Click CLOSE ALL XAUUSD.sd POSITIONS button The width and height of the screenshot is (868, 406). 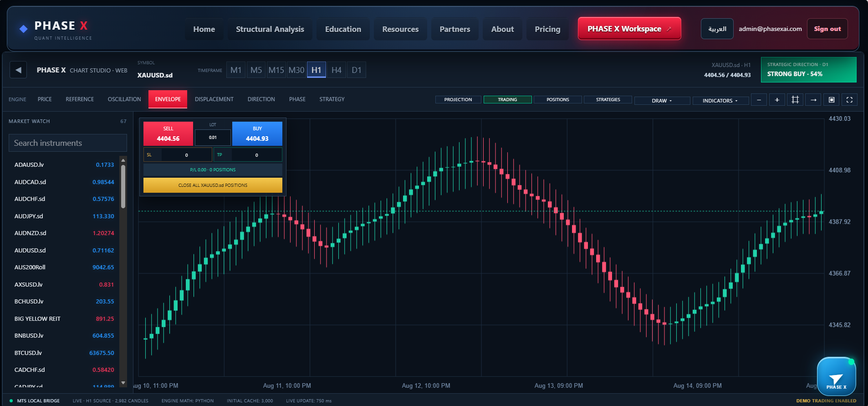213,185
